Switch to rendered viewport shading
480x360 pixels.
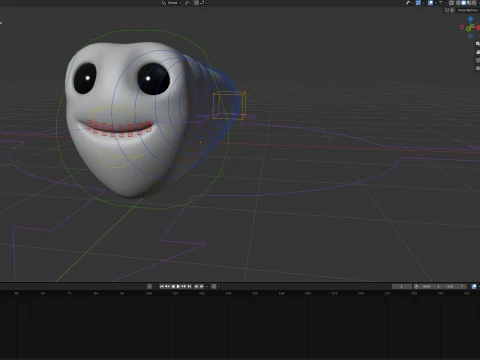pyautogui.click(x=474, y=3)
